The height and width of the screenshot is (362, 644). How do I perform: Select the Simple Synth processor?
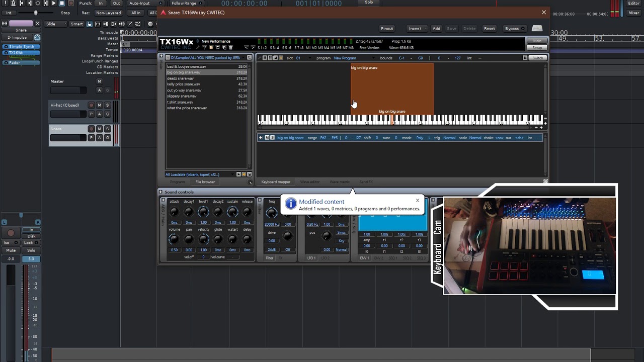[22, 47]
